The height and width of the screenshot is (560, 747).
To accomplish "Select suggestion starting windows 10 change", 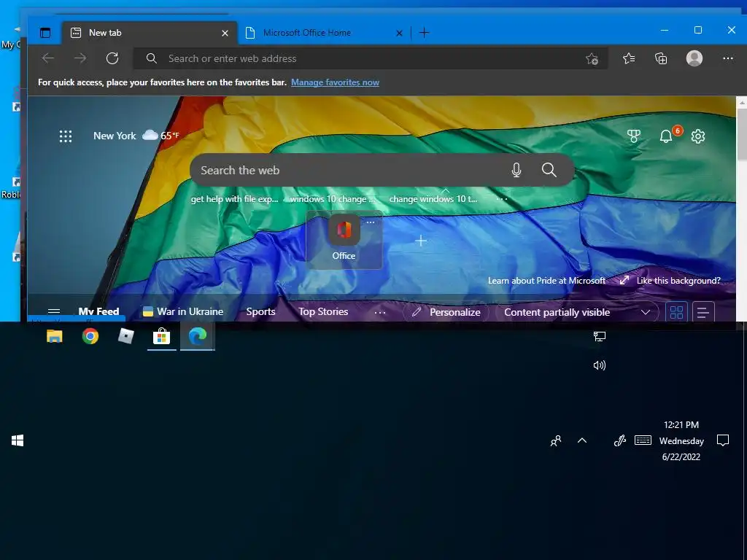I will (333, 199).
